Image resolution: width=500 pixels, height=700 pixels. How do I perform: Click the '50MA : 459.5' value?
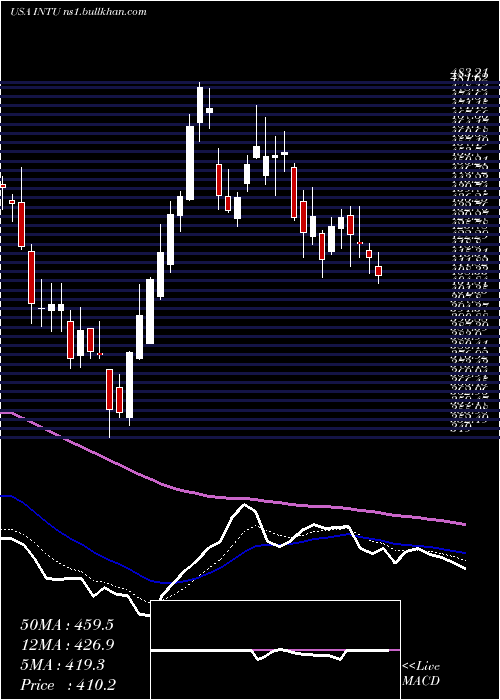(67, 625)
